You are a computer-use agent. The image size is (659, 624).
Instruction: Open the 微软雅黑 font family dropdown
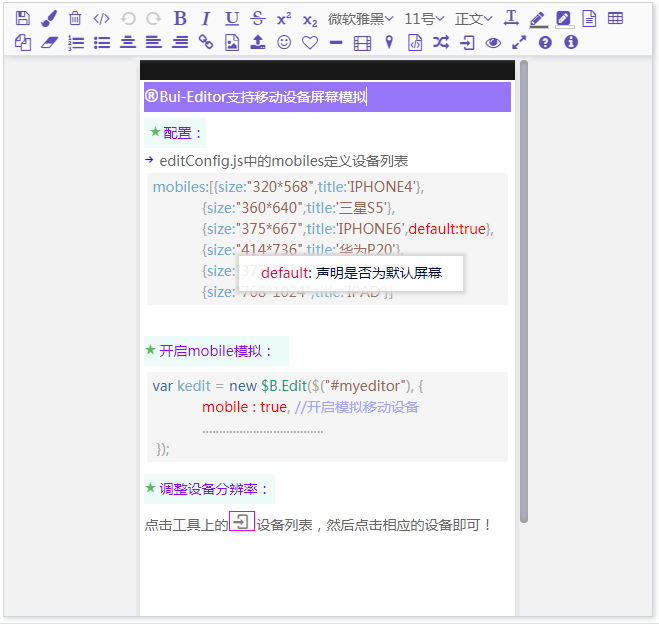tap(361, 18)
